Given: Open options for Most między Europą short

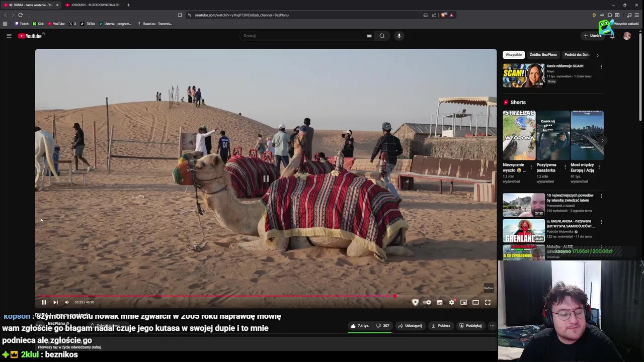Looking at the screenshot, I should point(599,166).
